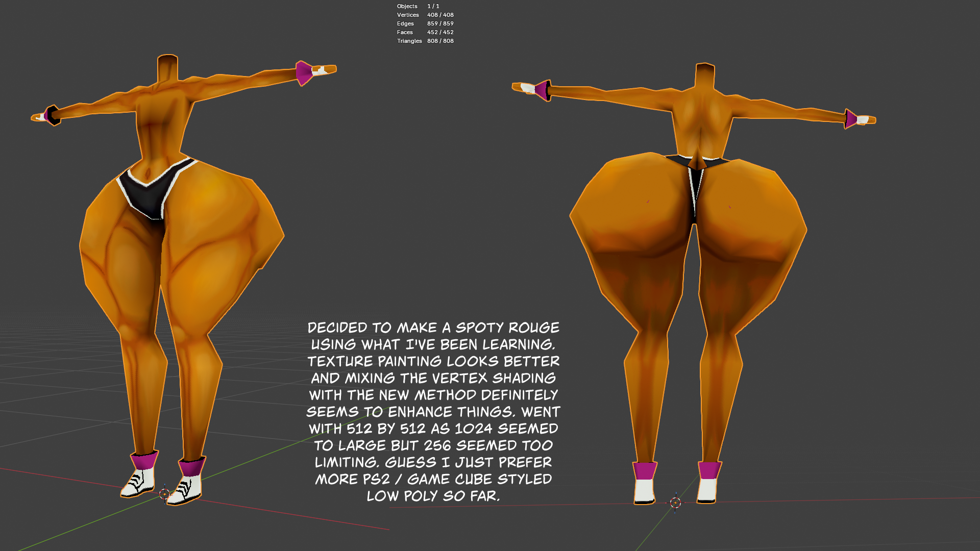This screenshot has height=551, width=980.
Task: Click the "1 / 1" objects count
Action: (x=433, y=6)
